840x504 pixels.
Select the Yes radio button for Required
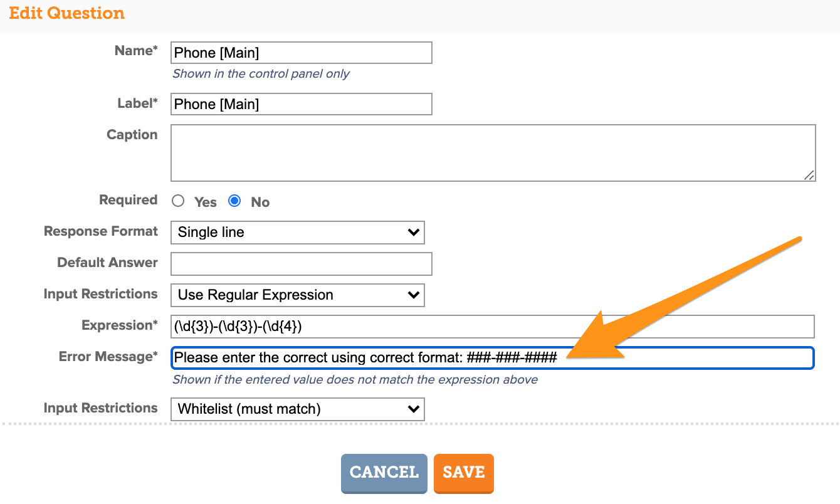[179, 201]
